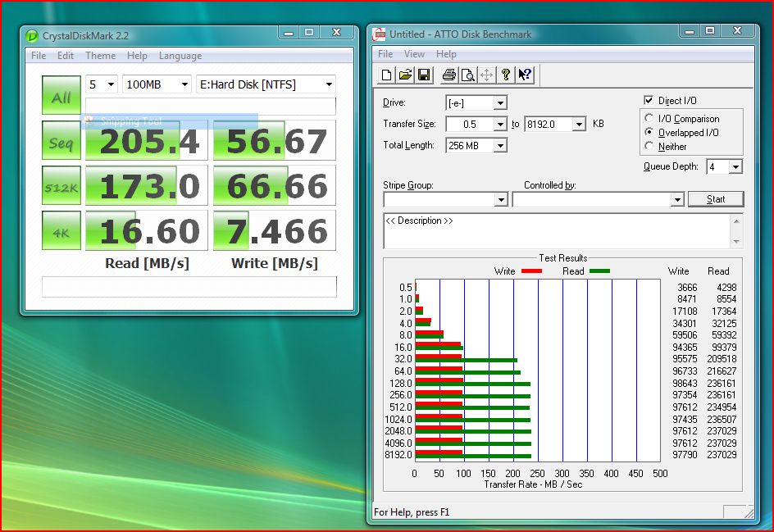
Task: Open CrystalDiskMark drive selector E:Hard Disk
Action: [x=266, y=84]
